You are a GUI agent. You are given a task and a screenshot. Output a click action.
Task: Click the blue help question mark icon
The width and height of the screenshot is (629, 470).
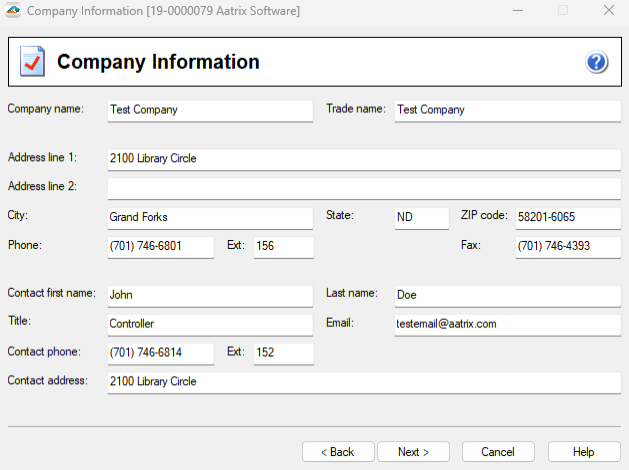pyautogui.click(x=597, y=62)
